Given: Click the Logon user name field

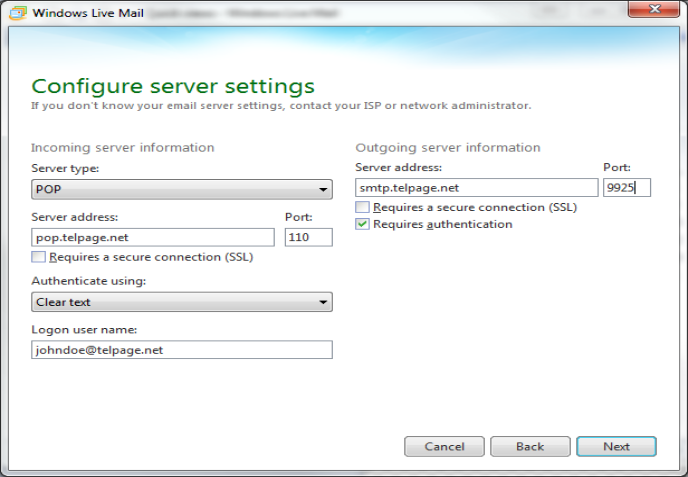Looking at the screenshot, I should click(x=182, y=350).
